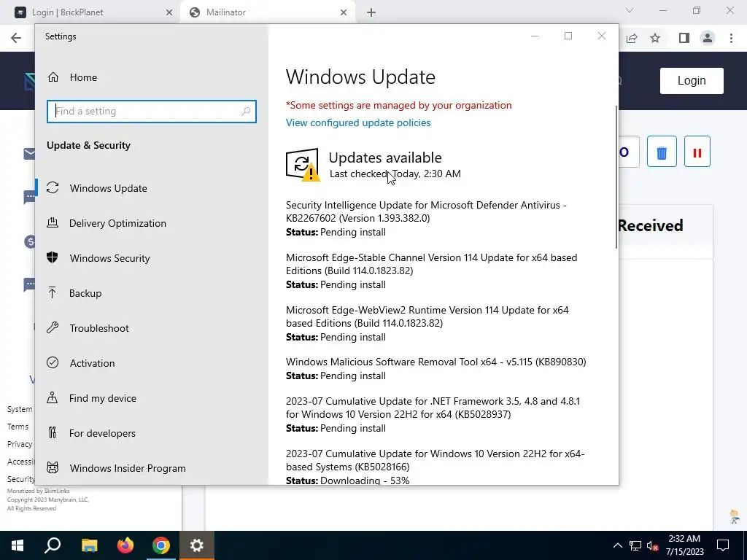This screenshot has height=560, width=747.
Task: Click the Microsoft Edge-Stable Channel update entry
Action: (x=431, y=264)
